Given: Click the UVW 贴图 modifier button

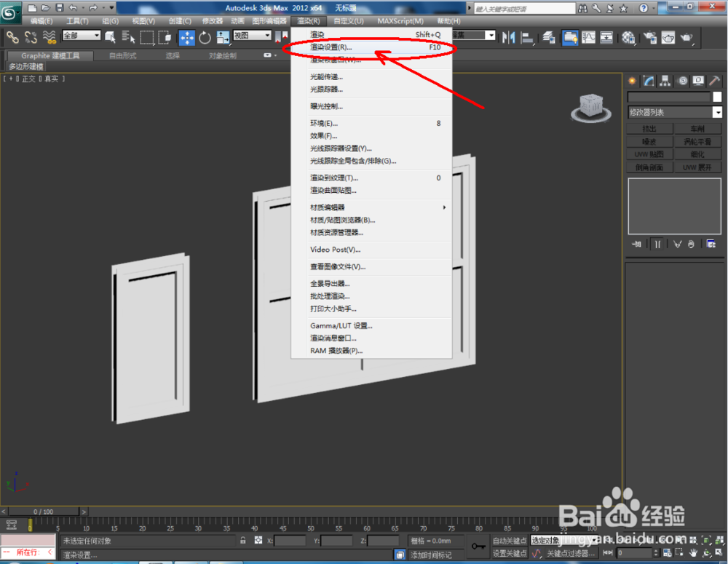Looking at the screenshot, I should pyautogui.click(x=649, y=154).
